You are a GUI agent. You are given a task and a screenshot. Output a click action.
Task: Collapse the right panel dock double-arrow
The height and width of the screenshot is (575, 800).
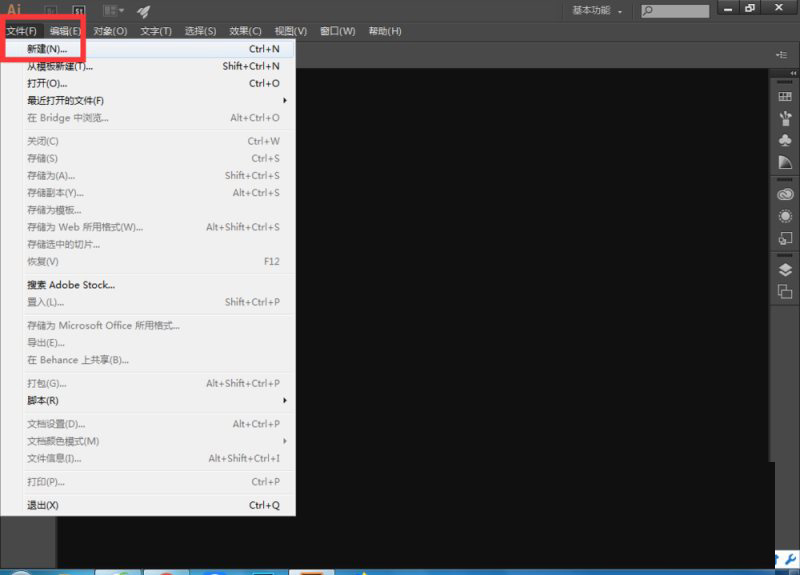click(793, 73)
